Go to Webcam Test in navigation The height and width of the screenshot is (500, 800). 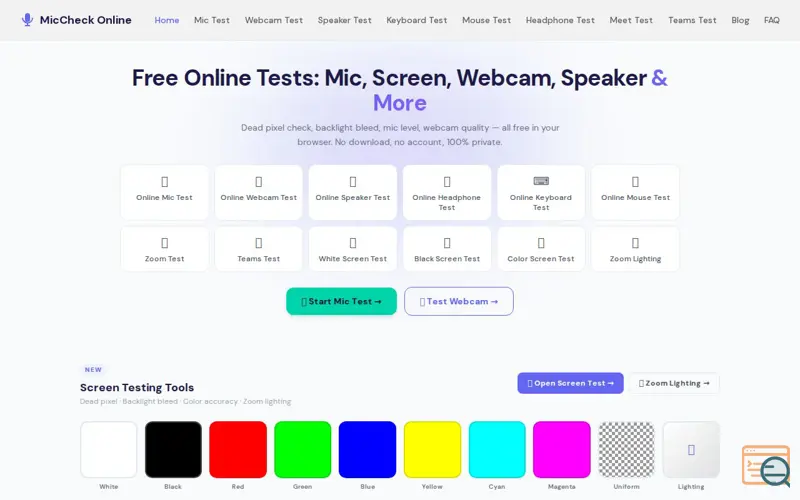point(273,20)
